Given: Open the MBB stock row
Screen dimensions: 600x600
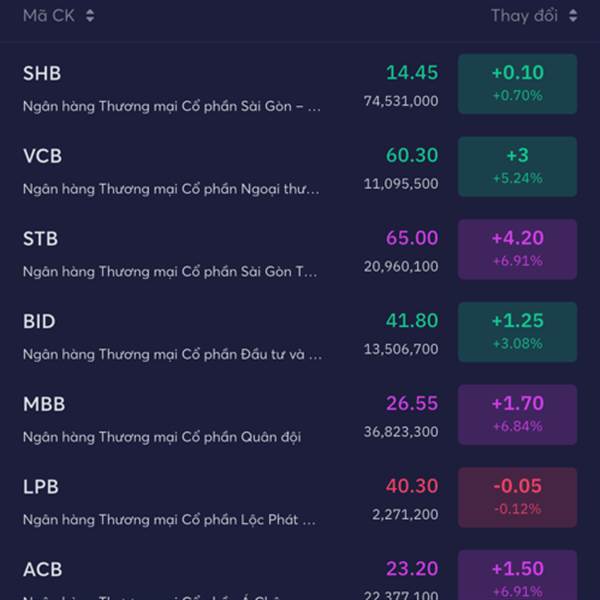Looking at the screenshot, I should 42,404.
